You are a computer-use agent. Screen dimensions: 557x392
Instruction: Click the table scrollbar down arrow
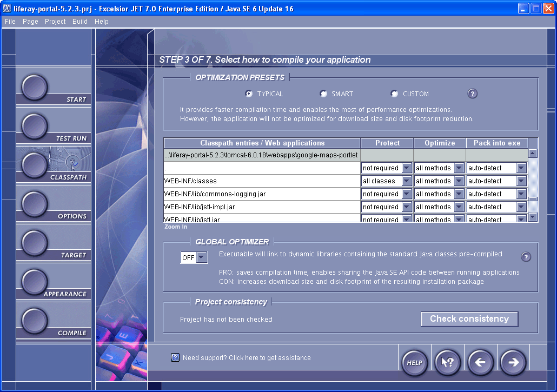533,217
